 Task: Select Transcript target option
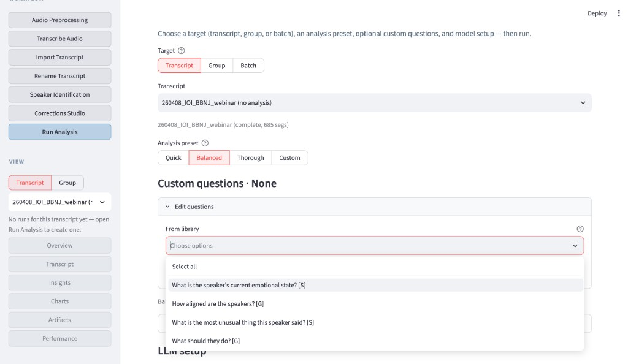[x=179, y=65]
